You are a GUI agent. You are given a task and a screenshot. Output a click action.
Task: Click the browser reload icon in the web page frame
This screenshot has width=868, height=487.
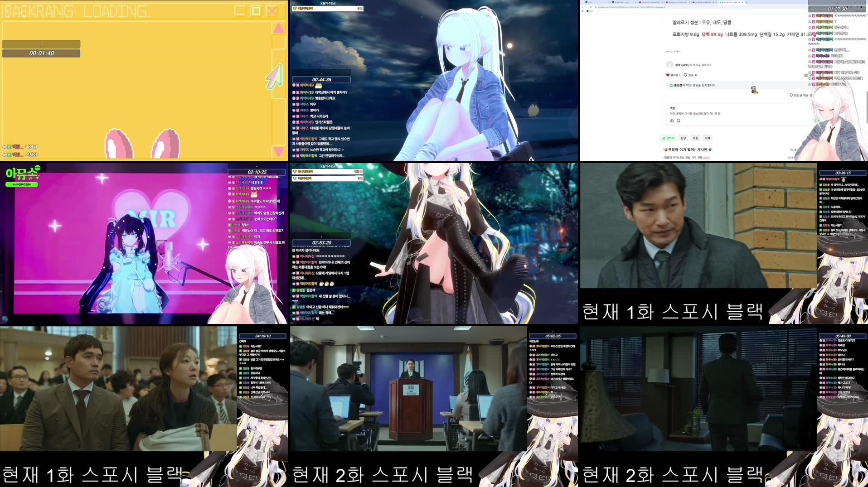pos(591,7)
